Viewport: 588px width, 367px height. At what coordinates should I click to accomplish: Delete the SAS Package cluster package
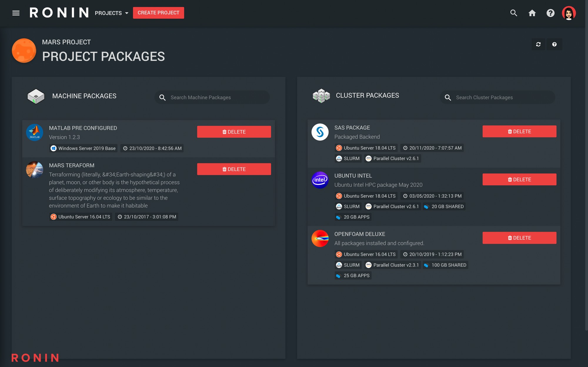(519, 131)
